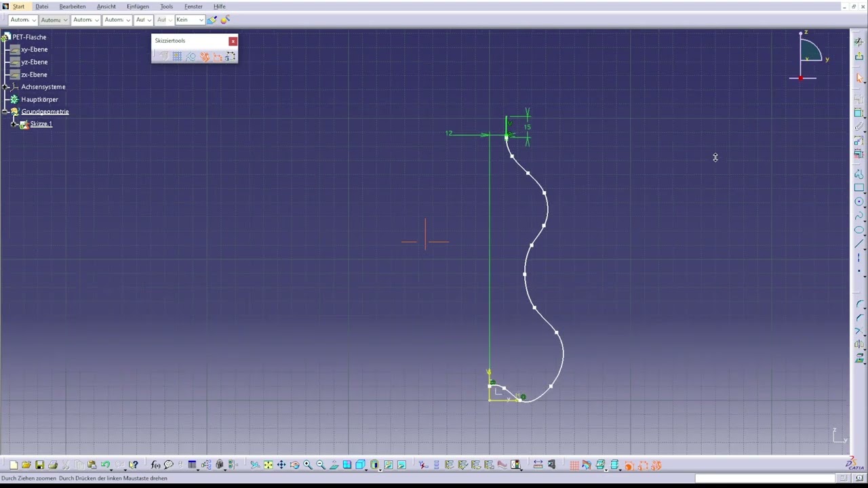Open the fourth Automa dropdown in the top toolbar
This screenshot has height=488, width=868.
point(117,20)
